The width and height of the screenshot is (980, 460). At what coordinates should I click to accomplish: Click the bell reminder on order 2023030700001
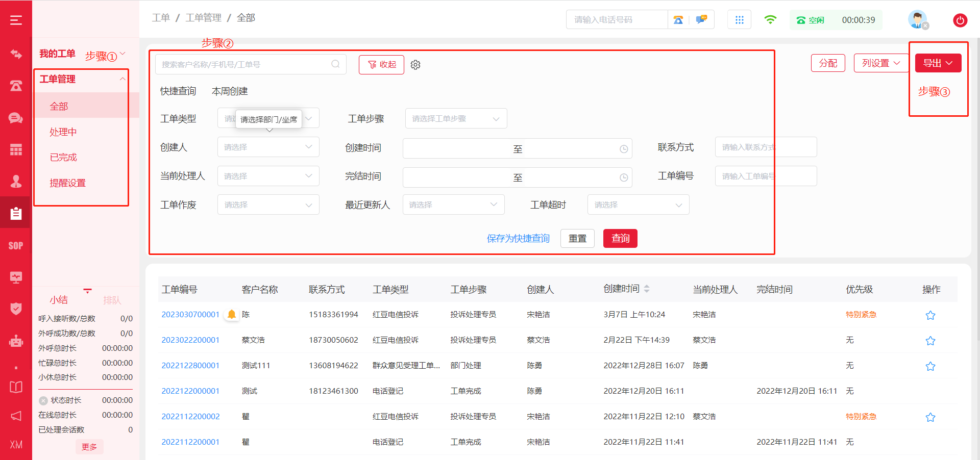(232, 314)
